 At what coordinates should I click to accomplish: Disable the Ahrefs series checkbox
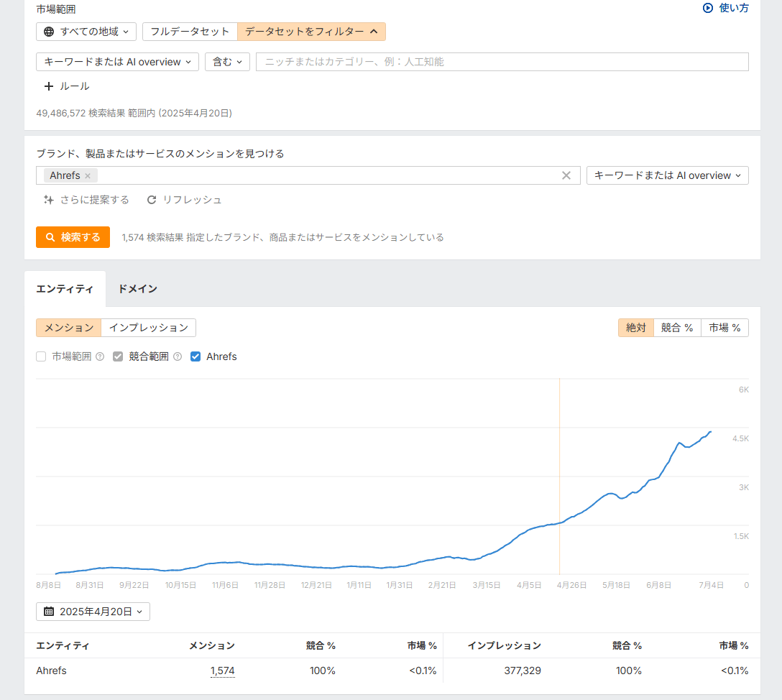195,356
